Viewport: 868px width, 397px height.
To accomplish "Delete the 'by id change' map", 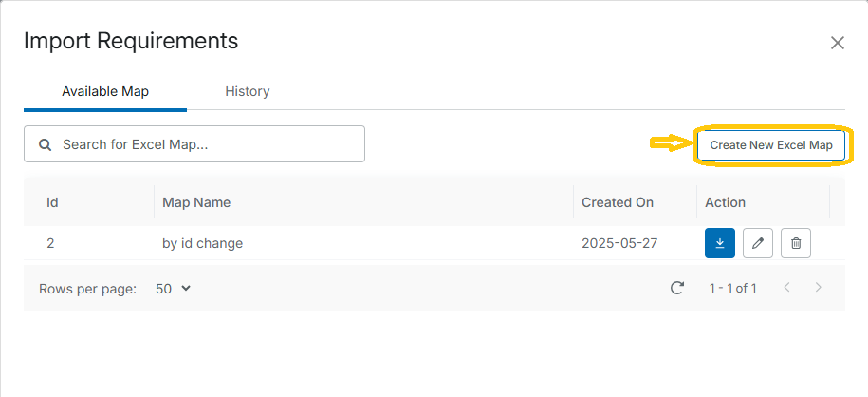I will click(x=796, y=243).
